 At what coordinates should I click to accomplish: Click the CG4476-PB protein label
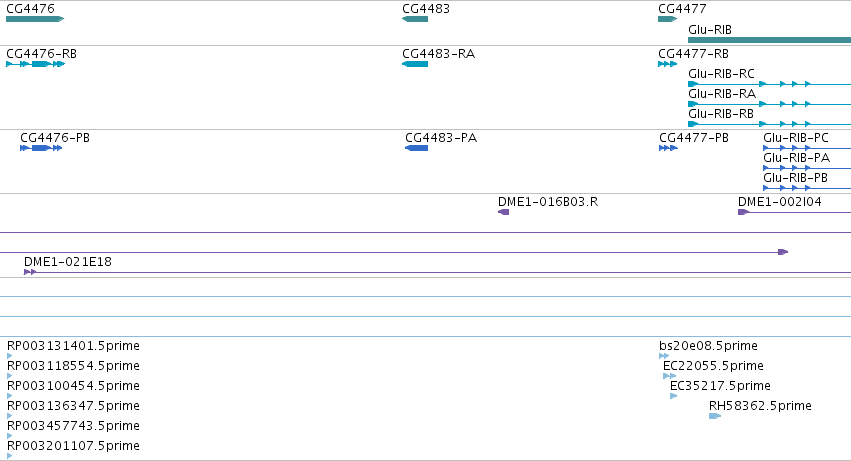click(x=55, y=138)
